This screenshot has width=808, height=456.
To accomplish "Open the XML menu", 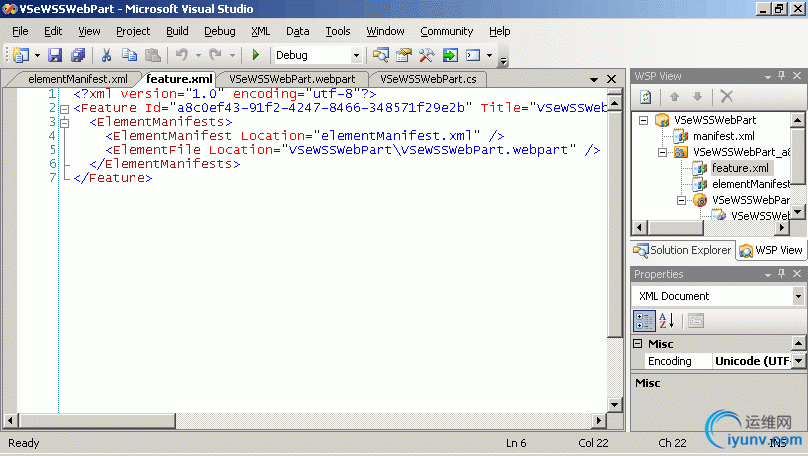I will coord(260,31).
